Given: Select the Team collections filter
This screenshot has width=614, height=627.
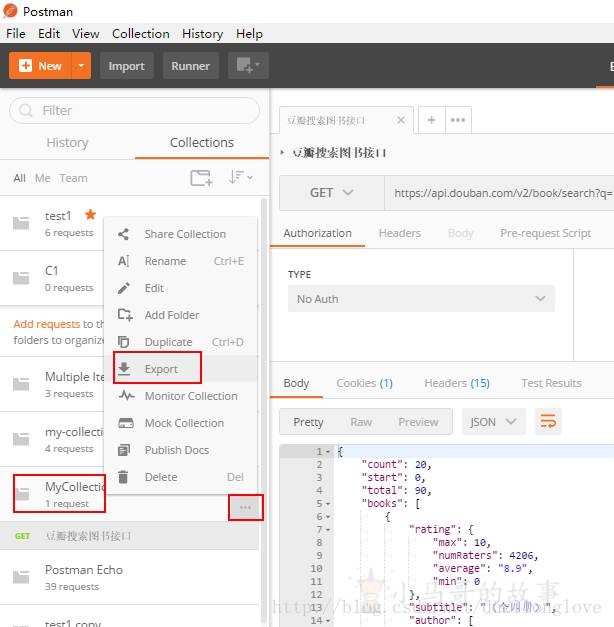Looking at the screenshot, I should click(73, 178).
